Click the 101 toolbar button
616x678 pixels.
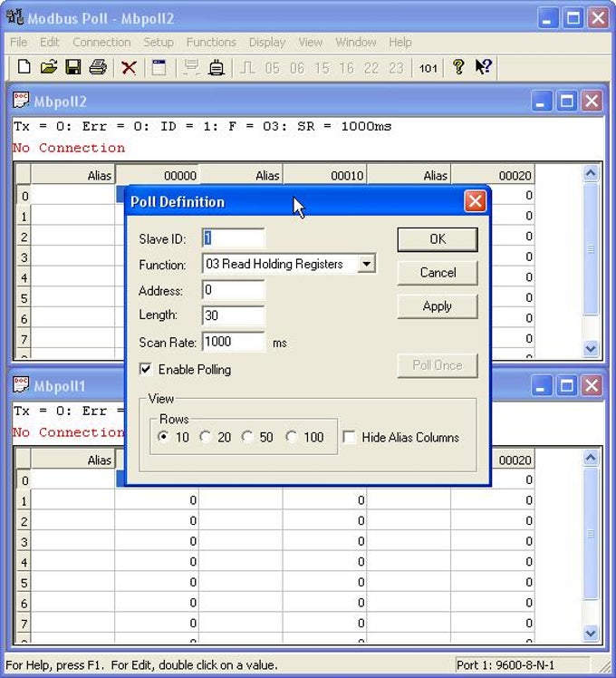428,68
